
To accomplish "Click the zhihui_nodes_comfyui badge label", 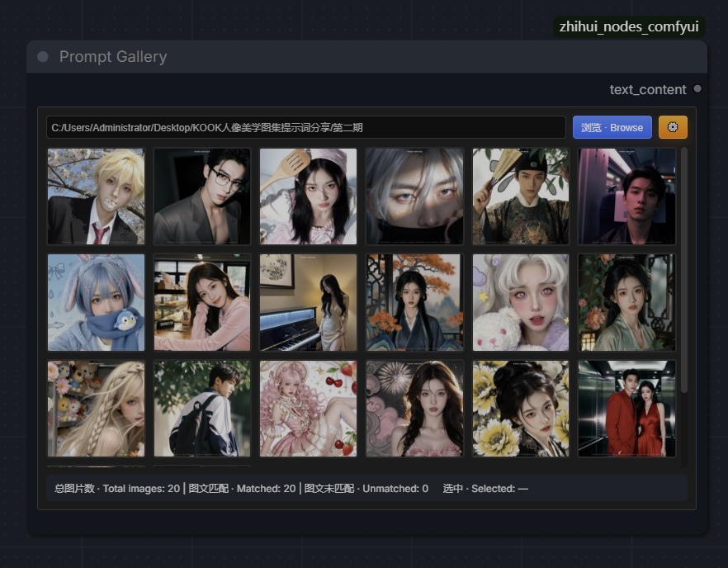I will tap(629, 27).
